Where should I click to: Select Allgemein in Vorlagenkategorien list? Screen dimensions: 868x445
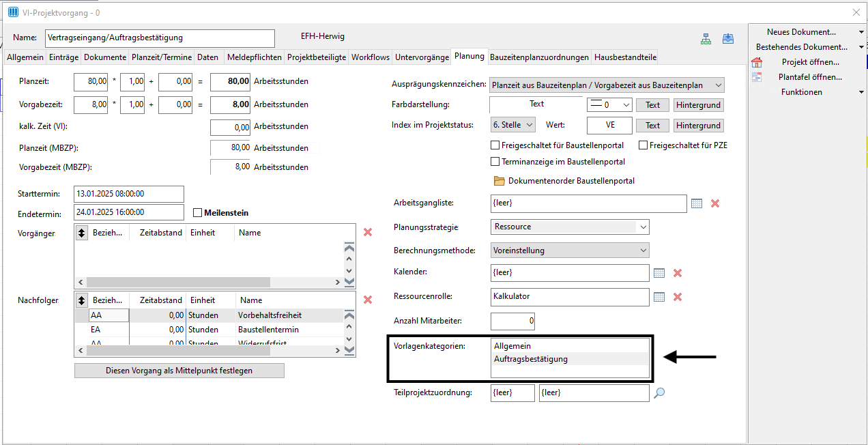click(x=570, y=346)
